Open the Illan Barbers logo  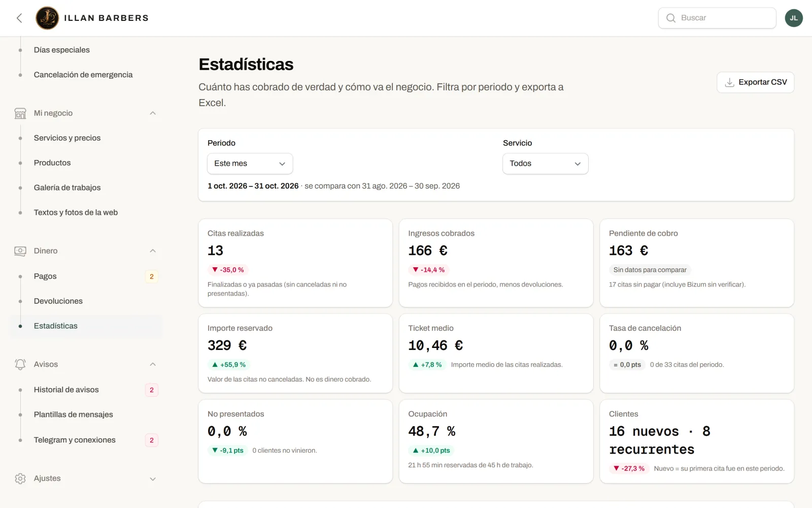point(47,18)
